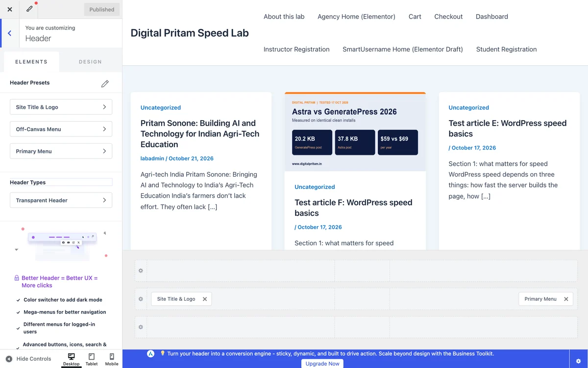This screenshot has height=368, width=588.
Task: Open Test article F title link
Action: tap(353, 208)
